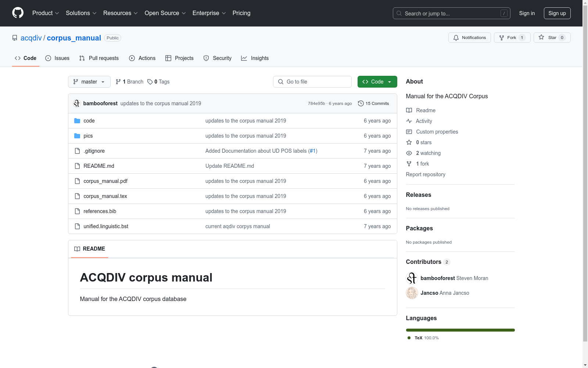The height and width of the screenshot is (368, 588).
Task: Switch to the Issues tab
Action: tap(57, 58)
